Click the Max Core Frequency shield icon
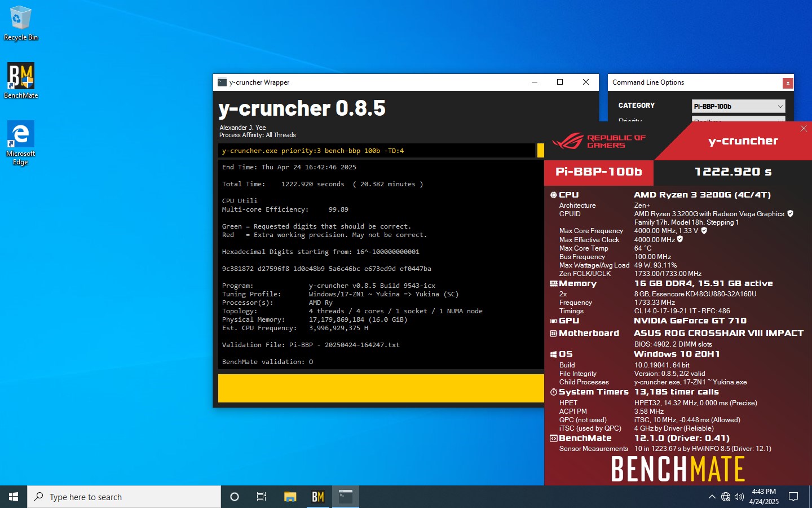Screen dimensions: 812x508 pyautogui.click(x=704, y=230)
